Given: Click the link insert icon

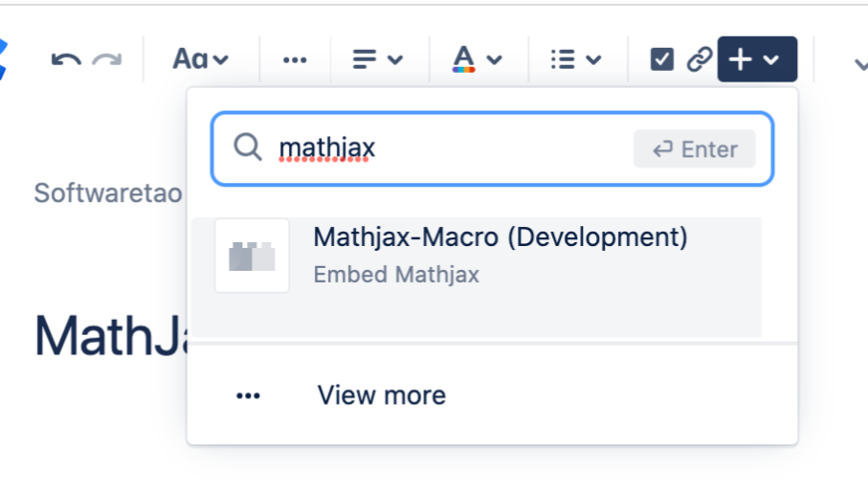Looking at the screenshot, I should [x=700, y=60].
